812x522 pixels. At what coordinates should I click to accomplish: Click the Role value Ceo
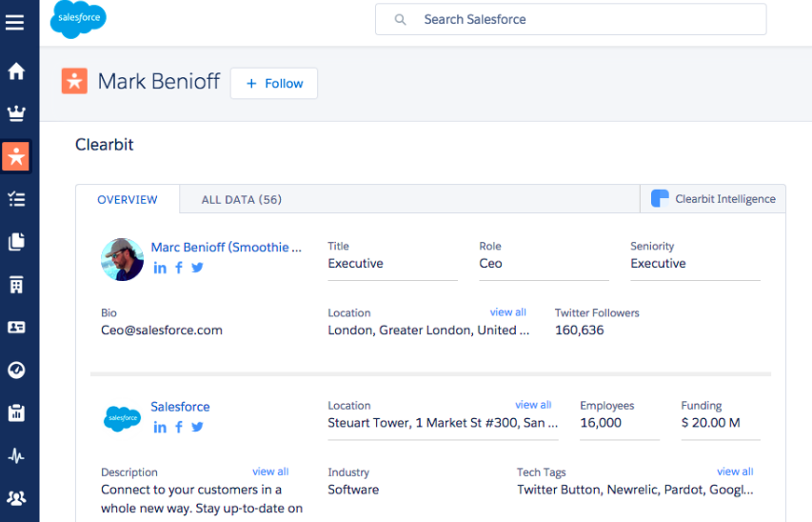click(490, 263)
